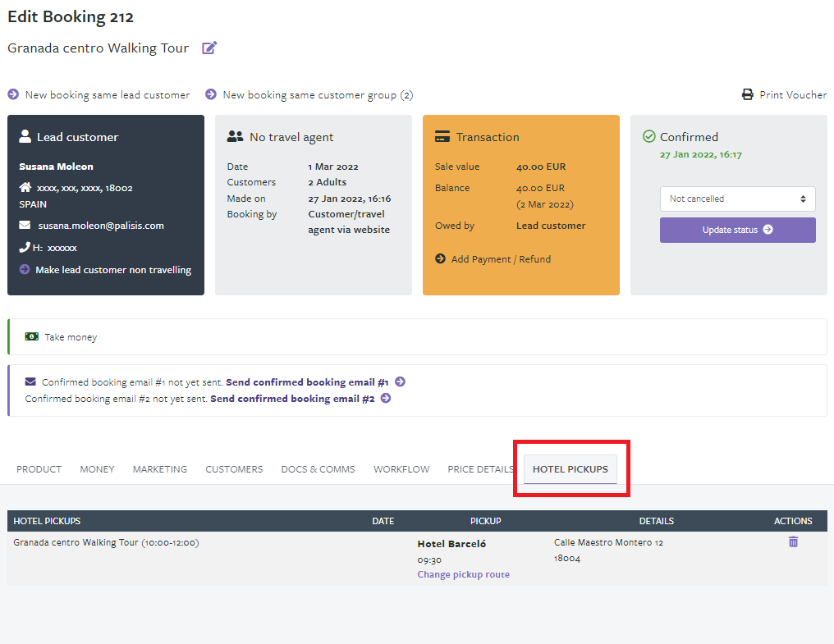Click the Hotel Barceló pickup name

pyautogui.click(x=451, y=543)
